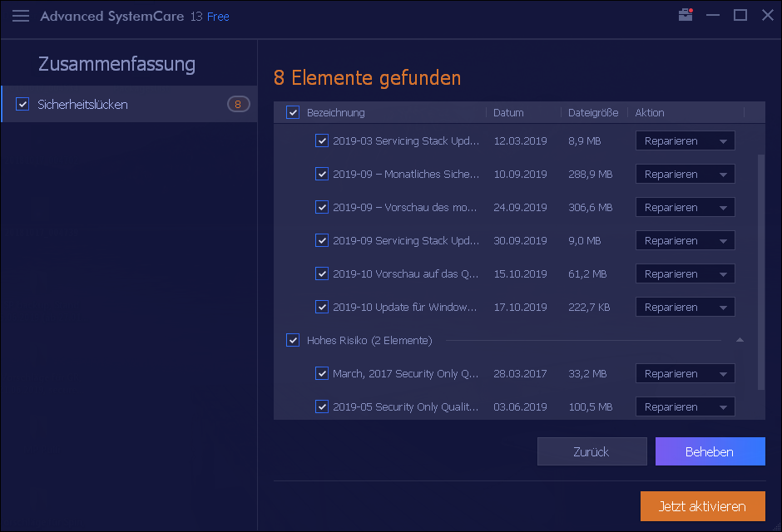Uncheck 2019-09 Vorschau des monatlichen checkbox
The width and height of the screenshot is (782, 532).
point(322,207)
